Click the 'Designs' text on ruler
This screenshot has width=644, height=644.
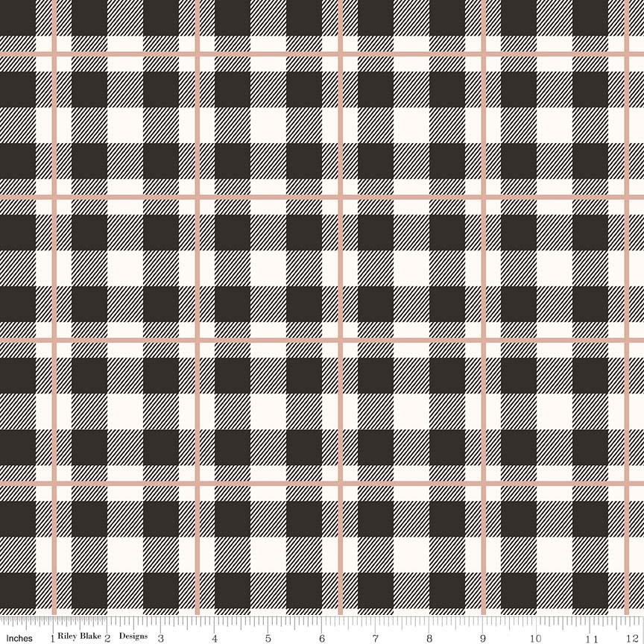[133, 637]
